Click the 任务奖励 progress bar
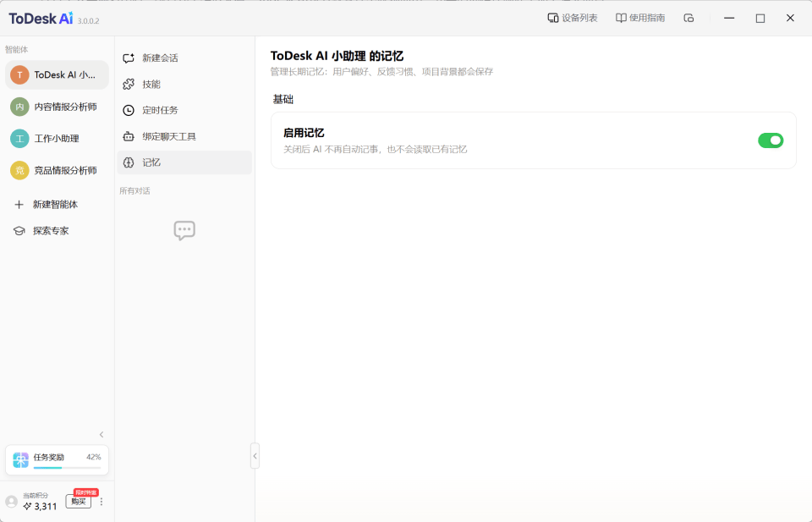 coord(68,468)
